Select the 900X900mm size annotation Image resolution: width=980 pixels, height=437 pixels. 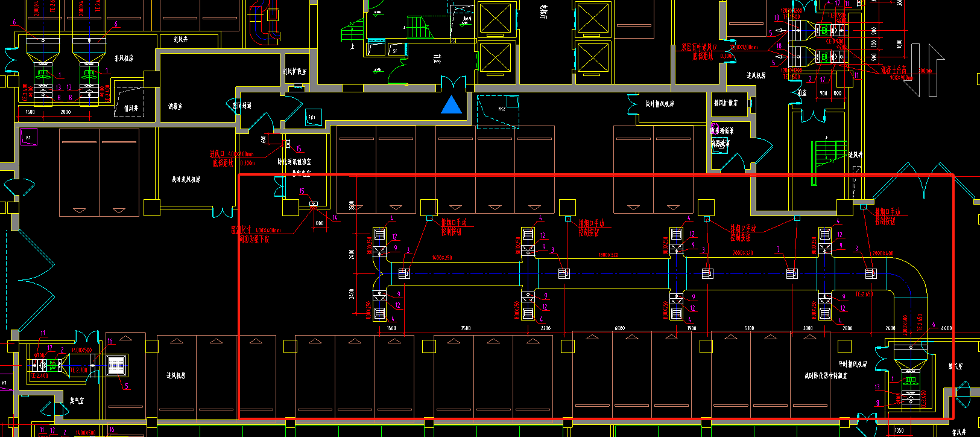[903, 77]
